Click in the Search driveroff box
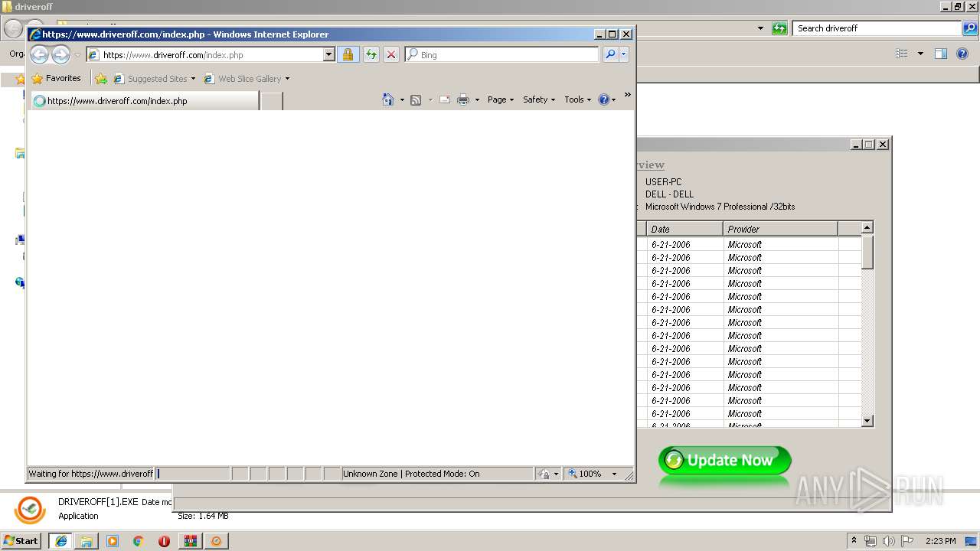The image size is (980, 551). 877,28
